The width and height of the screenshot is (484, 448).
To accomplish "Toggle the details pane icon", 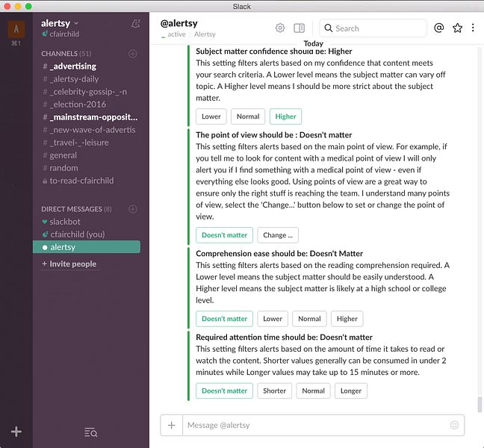I will pyautogui.click(x=299, y=28).
